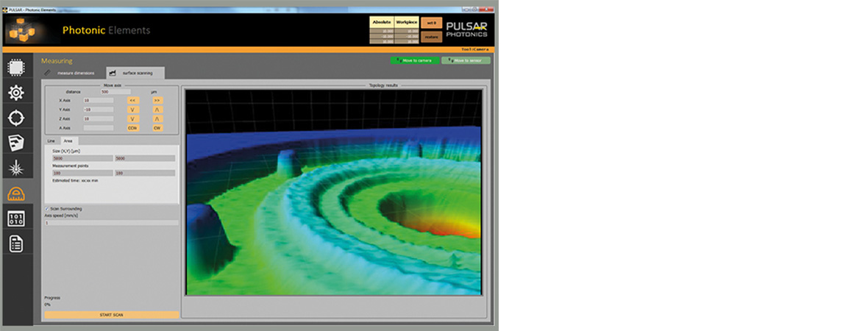868x331 pixels.
Task: Open the chip module icon in sidebar
Action: pyautogui.click(x=16, y=68)
